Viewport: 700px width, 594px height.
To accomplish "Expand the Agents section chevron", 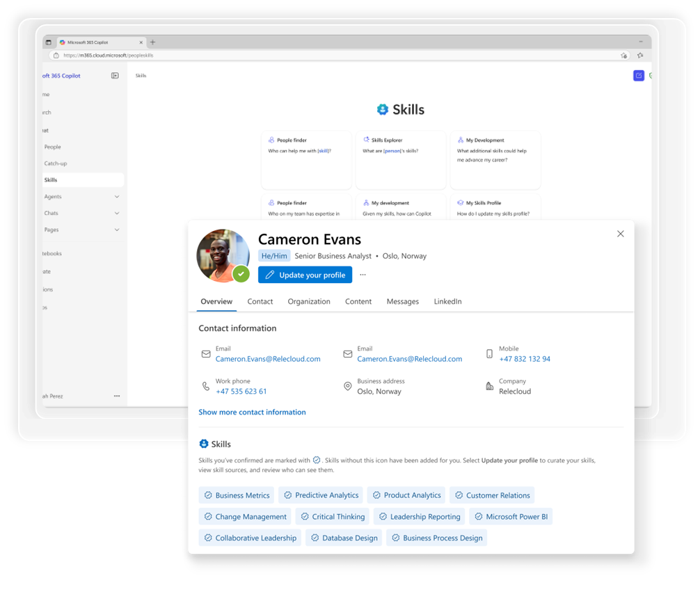I will (117, 196).
